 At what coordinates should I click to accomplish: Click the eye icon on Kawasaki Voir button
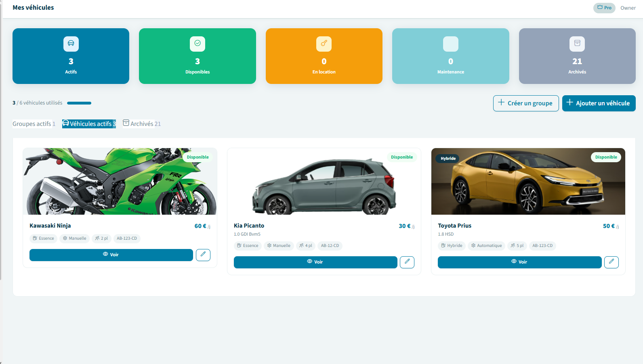click(x=105, y=254)
